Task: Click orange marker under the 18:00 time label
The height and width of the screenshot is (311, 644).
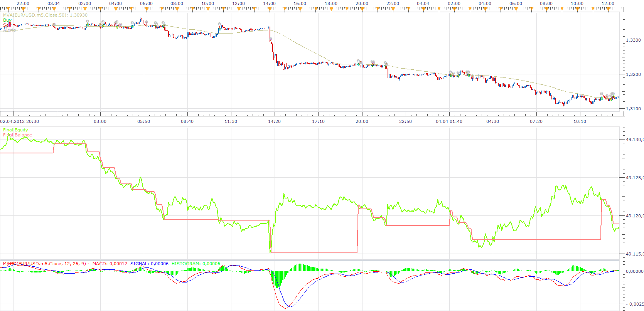Action: pos(331,9)
